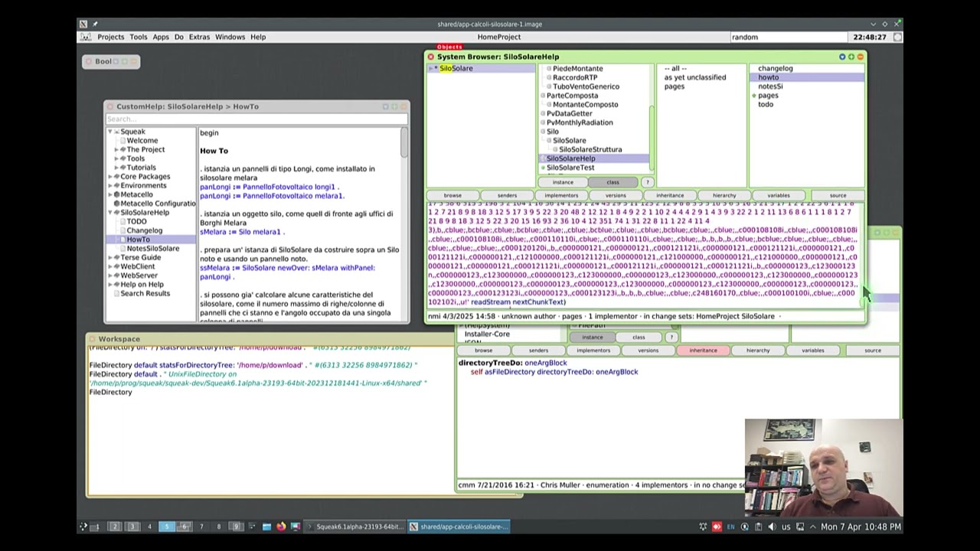This screenshot has height=551, width=980.
Task: Select the notesSi method
Action: [x=770, y=86]
